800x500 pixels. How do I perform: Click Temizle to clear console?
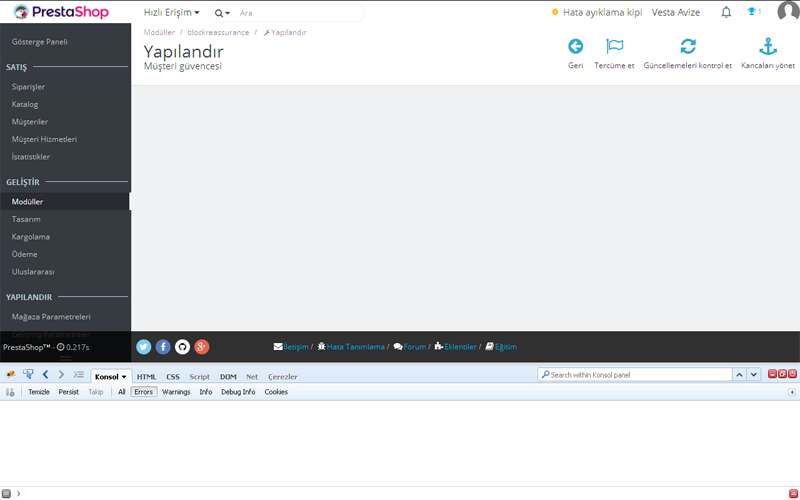click(x=39, y=392)
